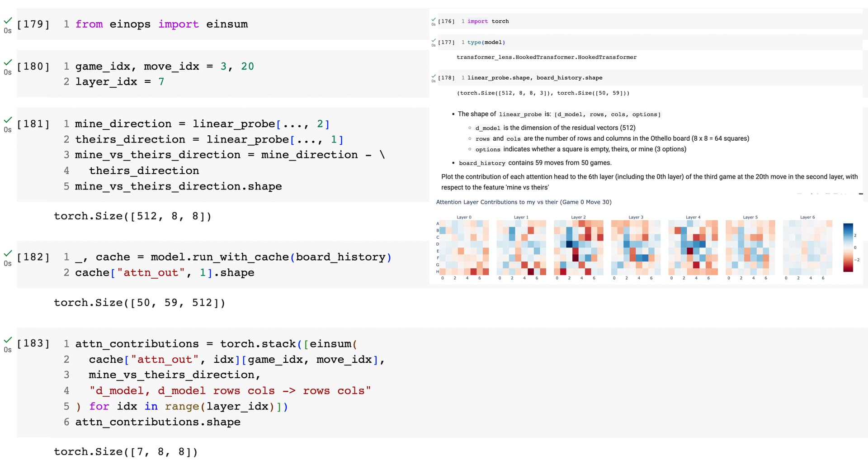Viewport: 868px width, 470px height.
Task: Click the green checkmark beside cell 179
Action: tap(8, 21)
